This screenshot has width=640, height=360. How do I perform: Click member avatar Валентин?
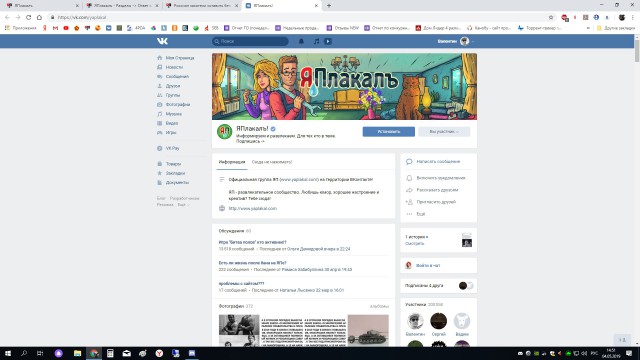click(415, 321)
